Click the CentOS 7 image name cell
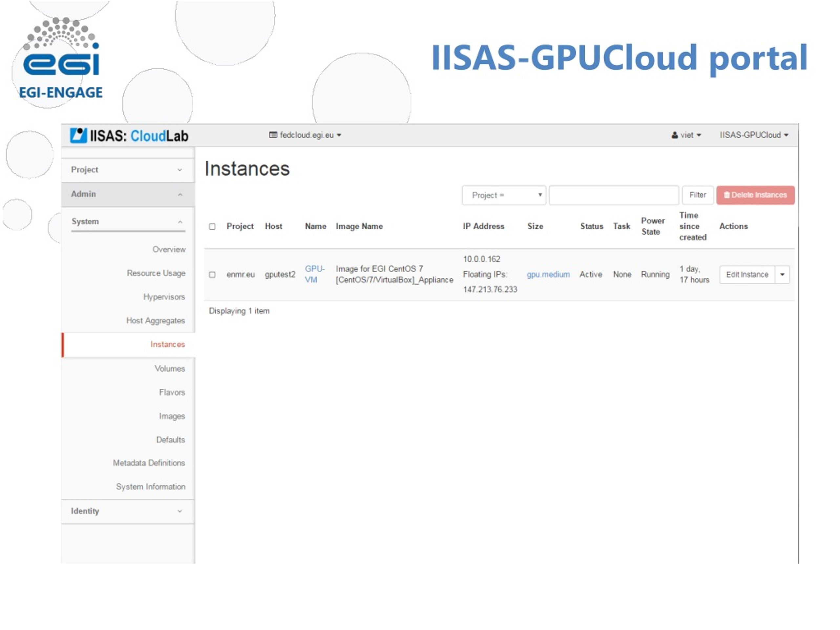The width and height of the screenshot is (840, 630). pos(394,275)
